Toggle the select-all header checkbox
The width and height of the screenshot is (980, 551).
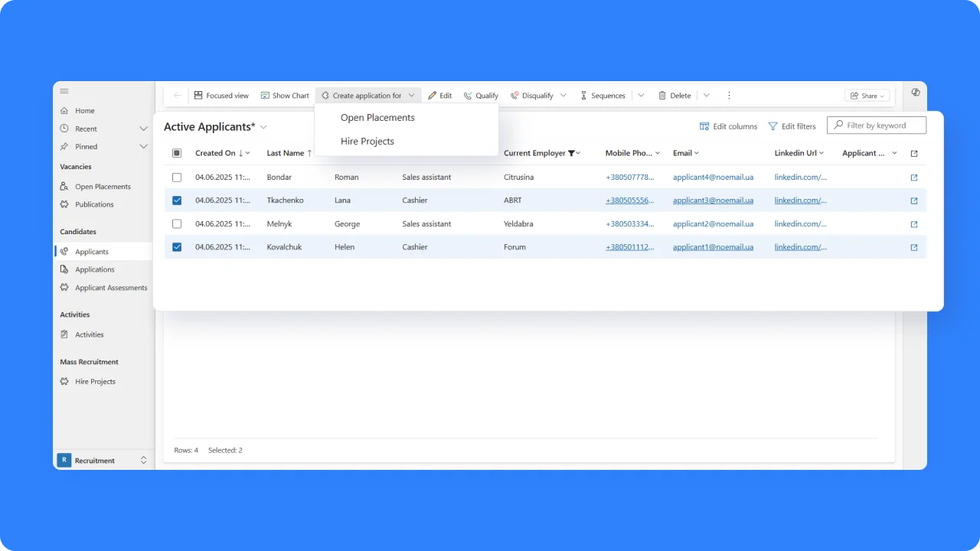(x=177, y=153)
